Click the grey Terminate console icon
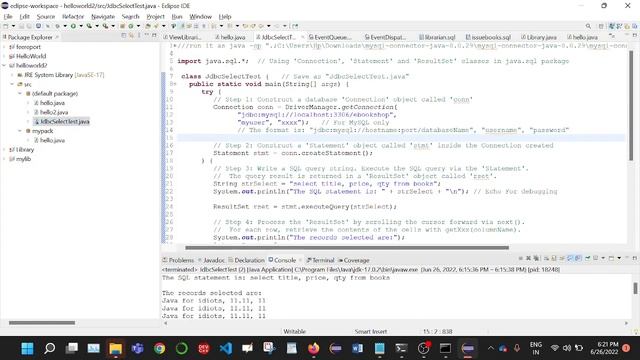The height and width of the screenshot is (360, 640). coord(520,258)
